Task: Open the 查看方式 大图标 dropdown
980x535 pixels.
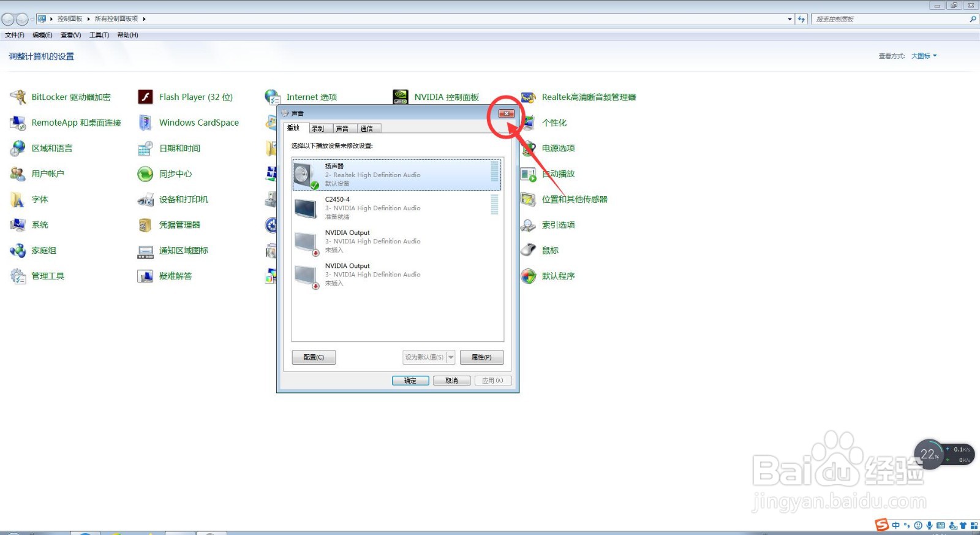Action: tap(924, 56)
